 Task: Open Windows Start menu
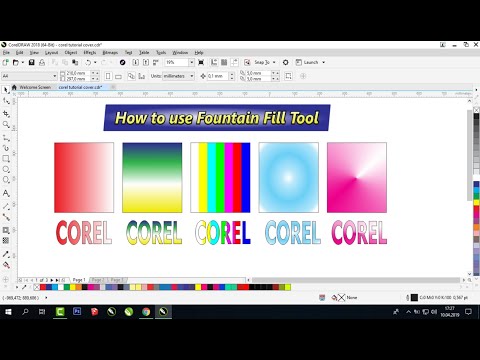(8, 312)
